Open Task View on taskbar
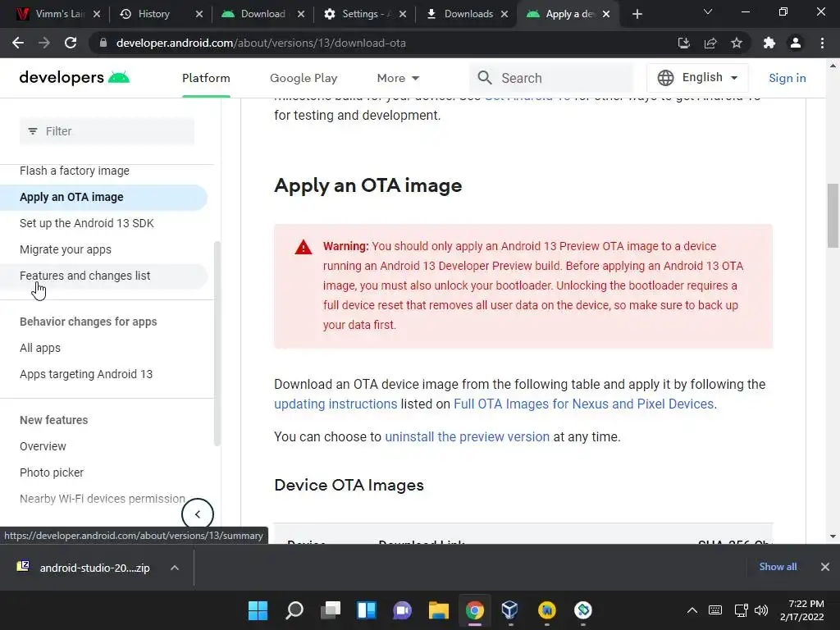 click(331, 610)
